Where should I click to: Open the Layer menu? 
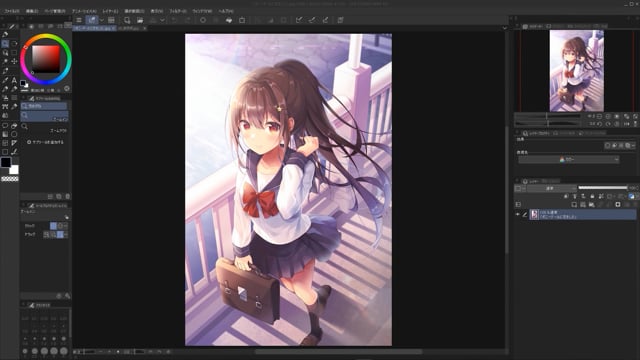[110, 11]
